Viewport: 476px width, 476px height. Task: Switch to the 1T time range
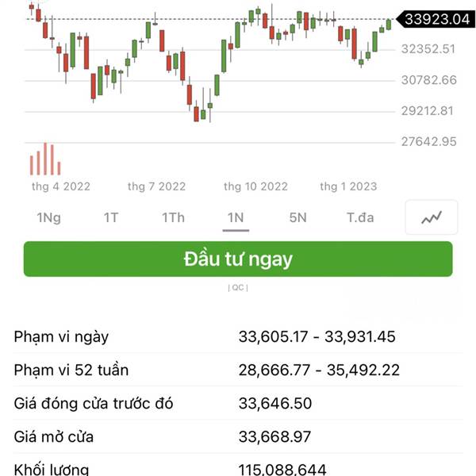pyautogui.click(x=111, y=217)
